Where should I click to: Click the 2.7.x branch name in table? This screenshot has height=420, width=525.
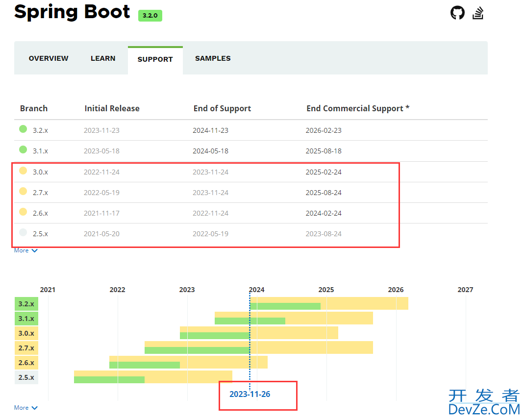pyautogui.click(x=40, y=193)
